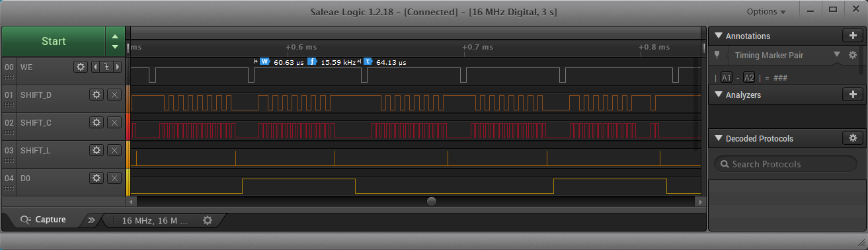Screen dimensions: 868x250
Task: Click the period measurement τ icon
Action: coord(368,62)
